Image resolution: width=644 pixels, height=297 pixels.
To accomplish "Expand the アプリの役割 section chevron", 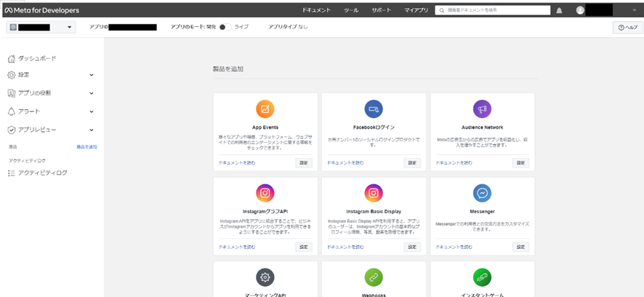I will [92, 93].
